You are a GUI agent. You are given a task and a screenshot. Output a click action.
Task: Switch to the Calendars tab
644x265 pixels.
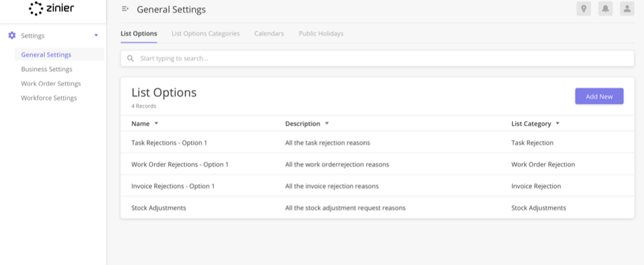click(x=269, y=34)
